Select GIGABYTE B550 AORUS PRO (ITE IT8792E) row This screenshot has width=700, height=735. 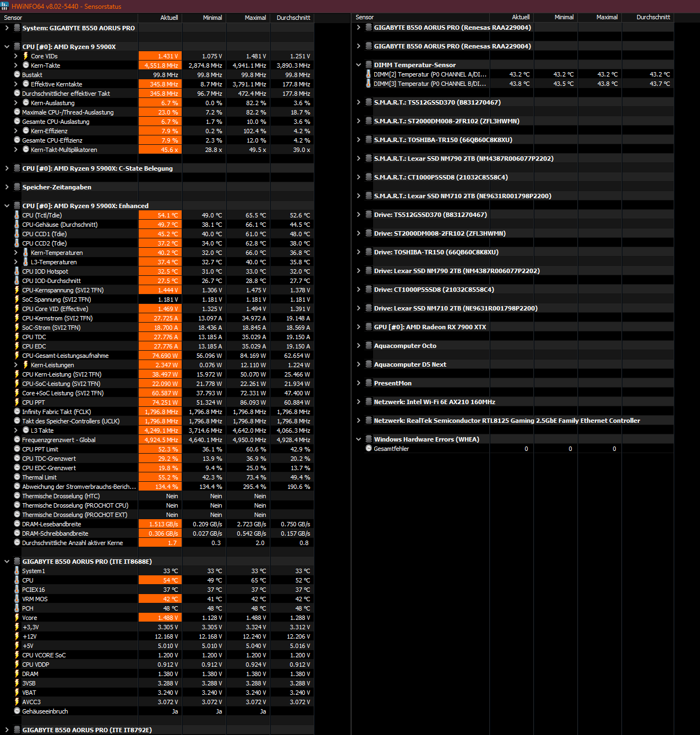[x=157, y=730]
